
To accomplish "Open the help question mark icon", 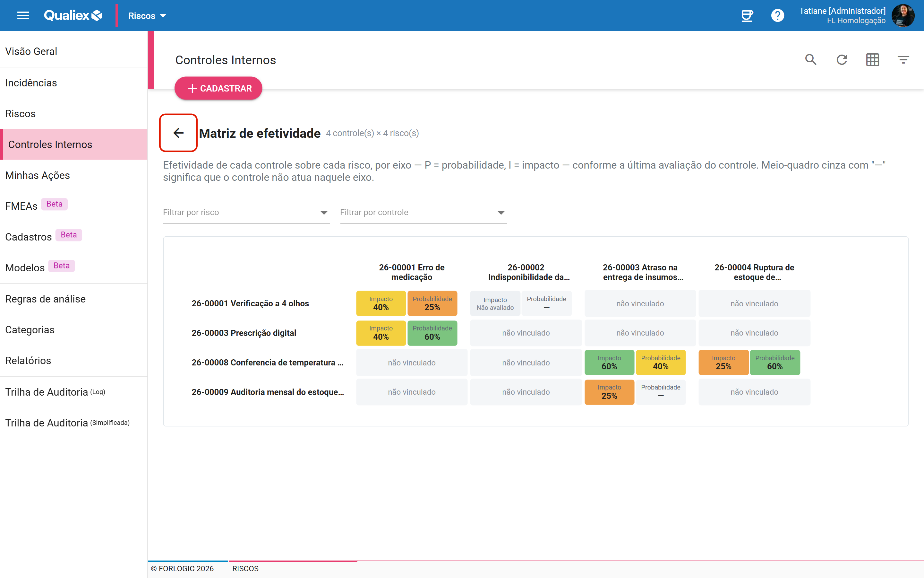I will [777, 16].
